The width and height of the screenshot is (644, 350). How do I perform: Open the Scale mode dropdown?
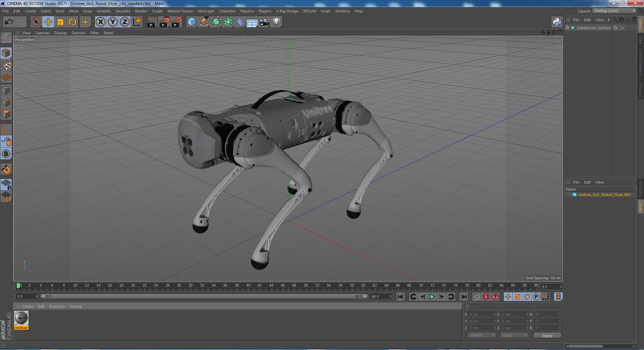(x=514, y=335)
